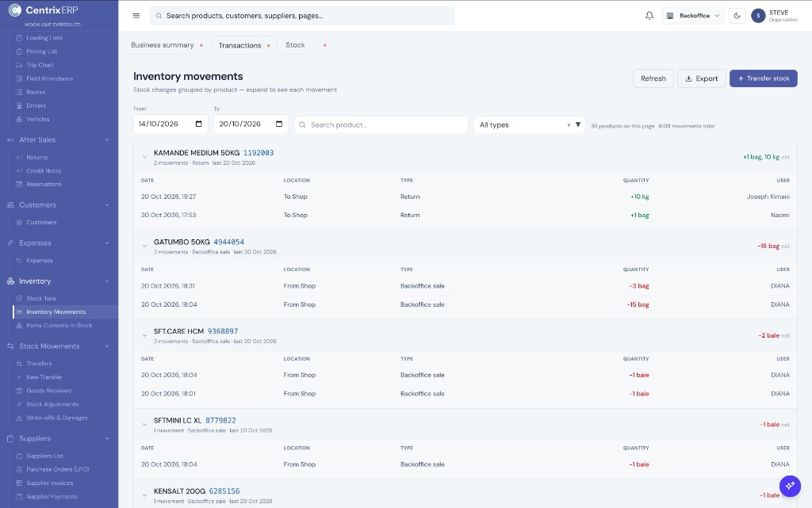Image resolution: width=812 pixels, height=508 pixels.
Task: Open the AI assistant sparkle button
Action: pos(790,486)
